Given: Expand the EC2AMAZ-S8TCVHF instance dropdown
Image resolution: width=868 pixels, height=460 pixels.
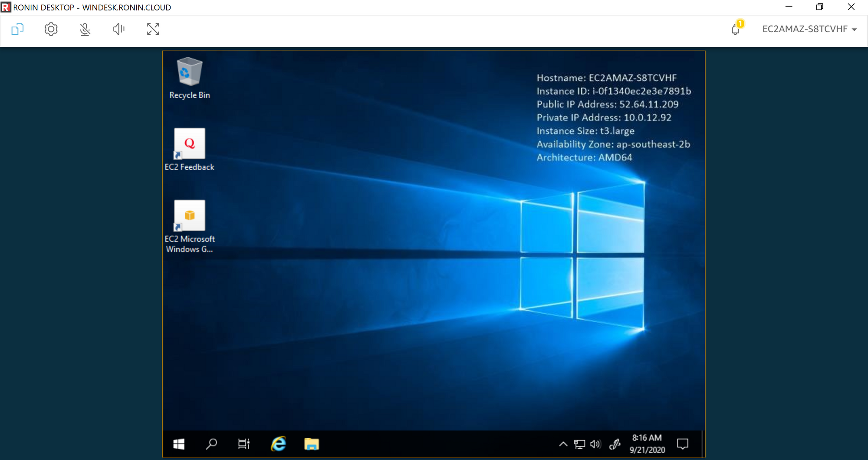Looking at the screenshot, I should pyautogui.click(x=810, y=29).
